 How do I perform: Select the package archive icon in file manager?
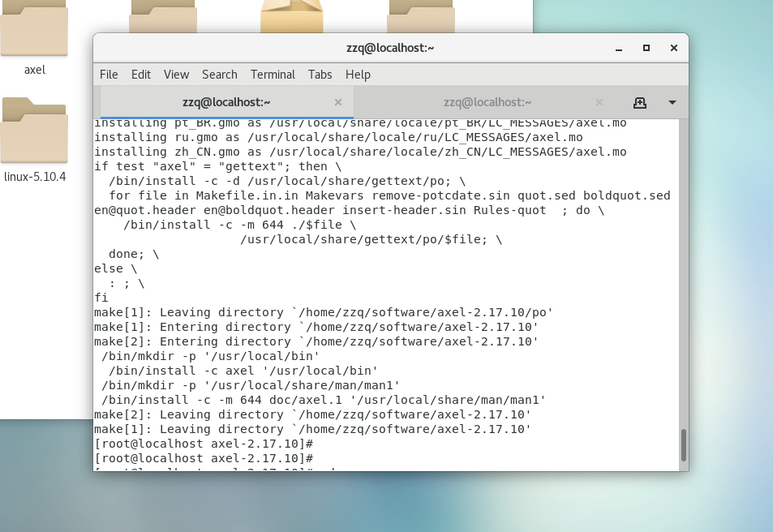point(292,16)
